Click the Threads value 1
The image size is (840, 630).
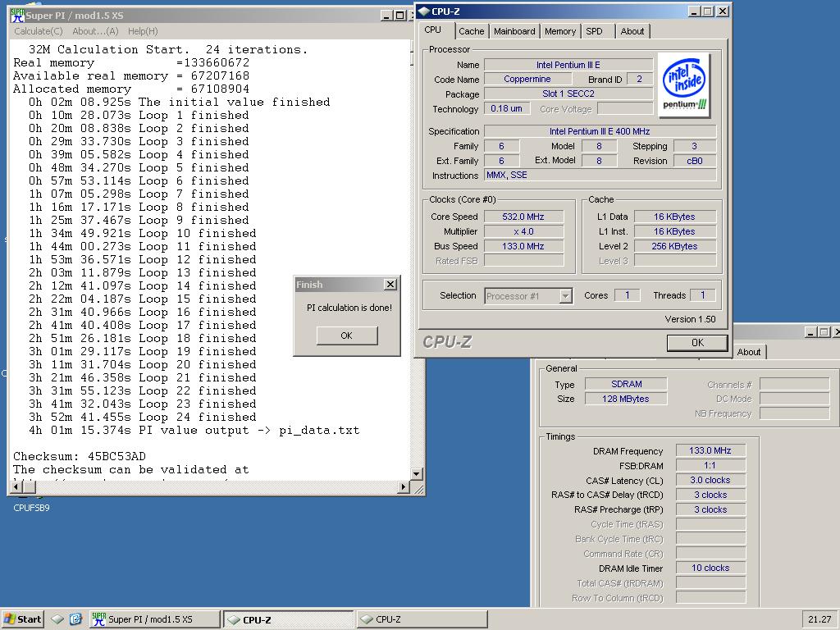703,295
